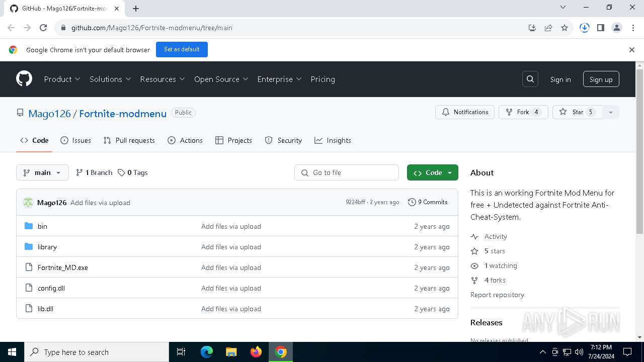The width and height of the screenshot is (644, 362).
Task: Click the install app icon in address bar
Action: 532,28
